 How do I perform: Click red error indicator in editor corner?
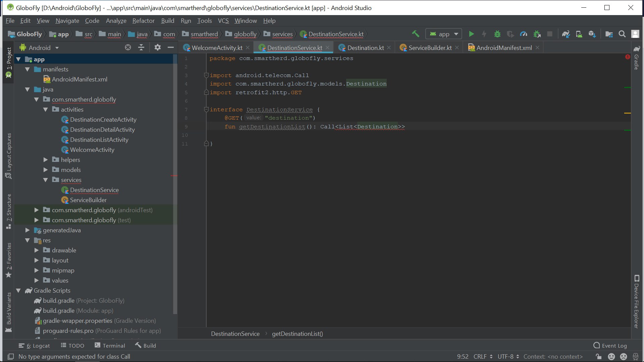pyautogui.click(x=628, y=57)
